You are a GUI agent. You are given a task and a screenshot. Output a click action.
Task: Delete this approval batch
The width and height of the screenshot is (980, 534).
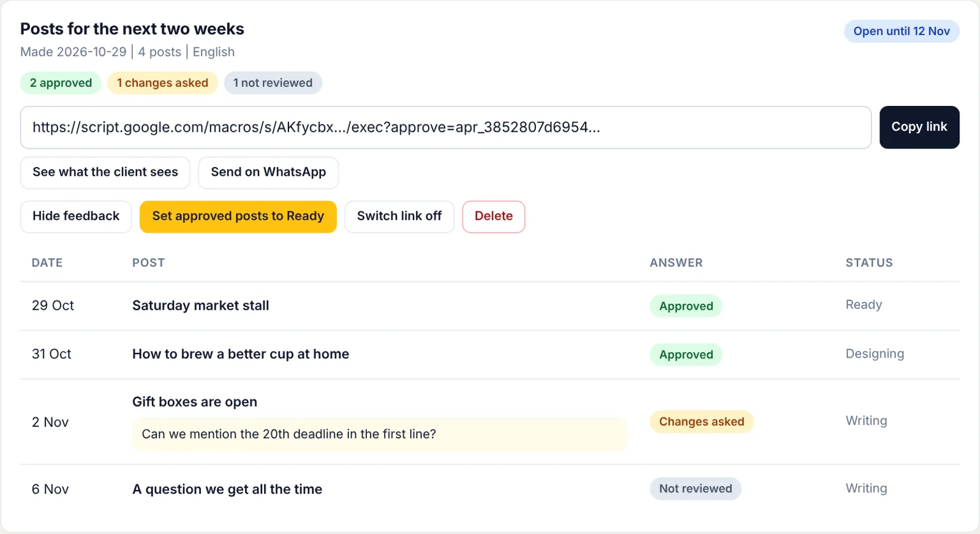(x=494, y=217)
